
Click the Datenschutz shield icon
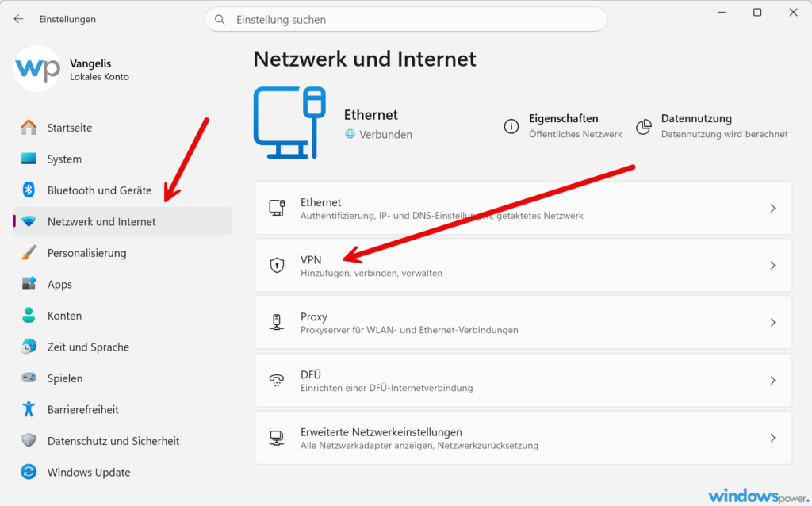pos(29,440)
